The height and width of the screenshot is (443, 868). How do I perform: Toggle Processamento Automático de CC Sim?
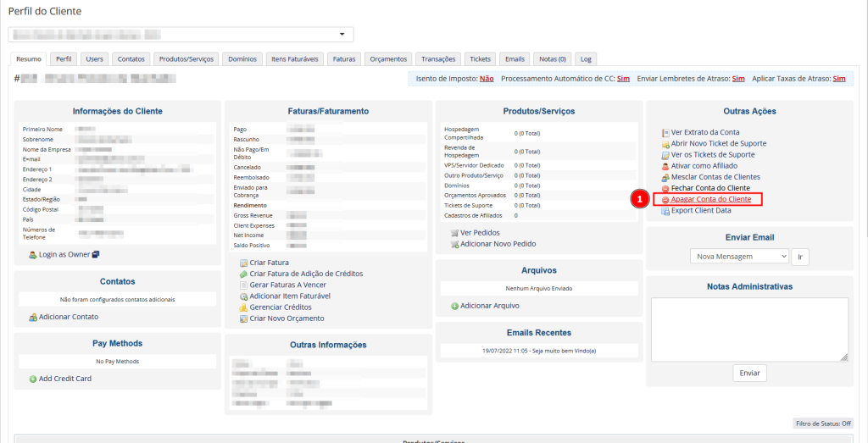[623, 79]
